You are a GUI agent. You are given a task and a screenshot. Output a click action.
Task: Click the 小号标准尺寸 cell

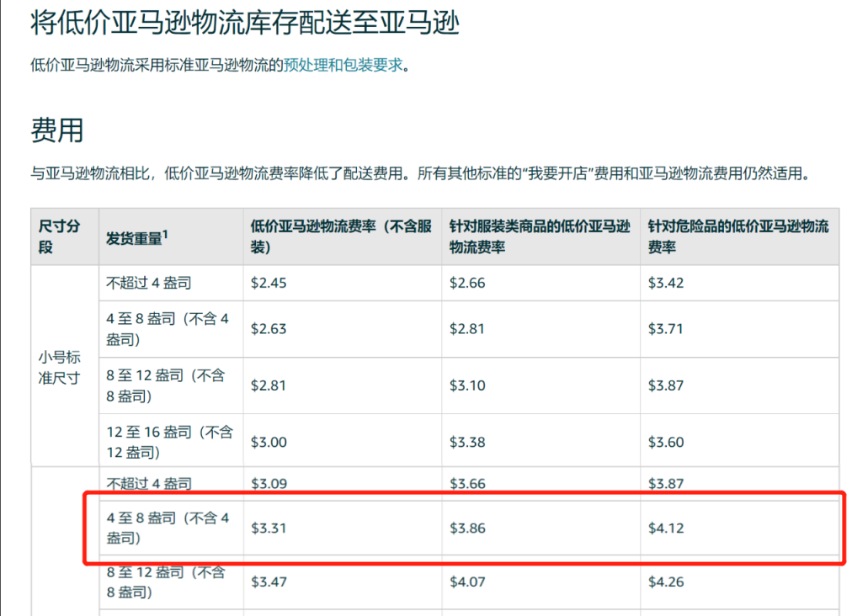pyautogui.click(x=65, y=365)
